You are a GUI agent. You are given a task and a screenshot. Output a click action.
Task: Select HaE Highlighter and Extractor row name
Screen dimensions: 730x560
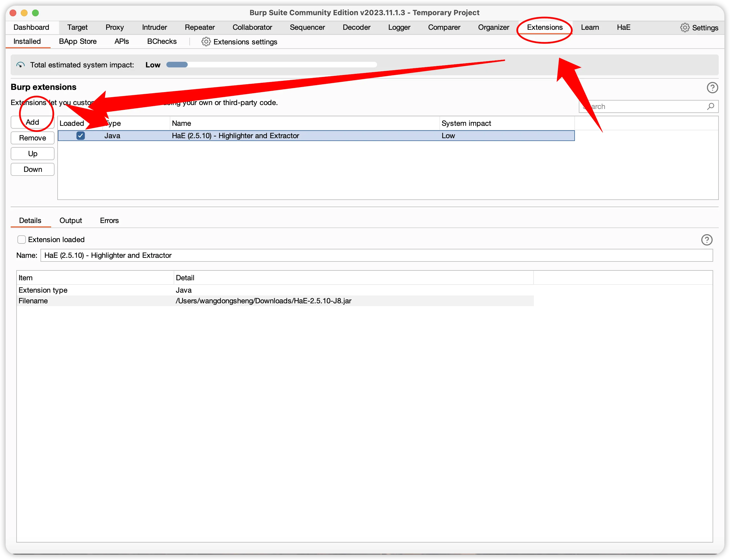point(235,136)
